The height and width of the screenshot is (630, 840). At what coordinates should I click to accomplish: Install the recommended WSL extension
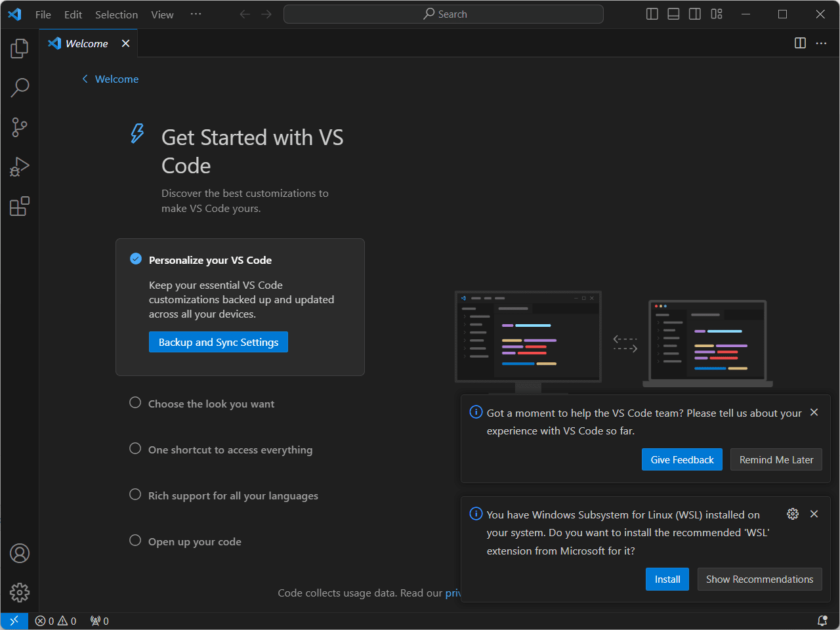667,579
